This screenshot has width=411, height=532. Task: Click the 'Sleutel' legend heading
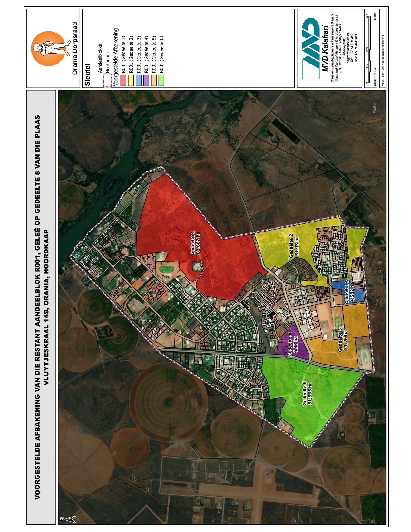coord(87,75)
